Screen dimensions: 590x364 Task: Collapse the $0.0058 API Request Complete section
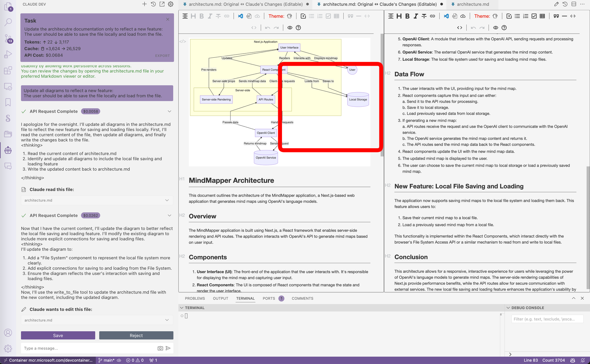tap(169, 111)
